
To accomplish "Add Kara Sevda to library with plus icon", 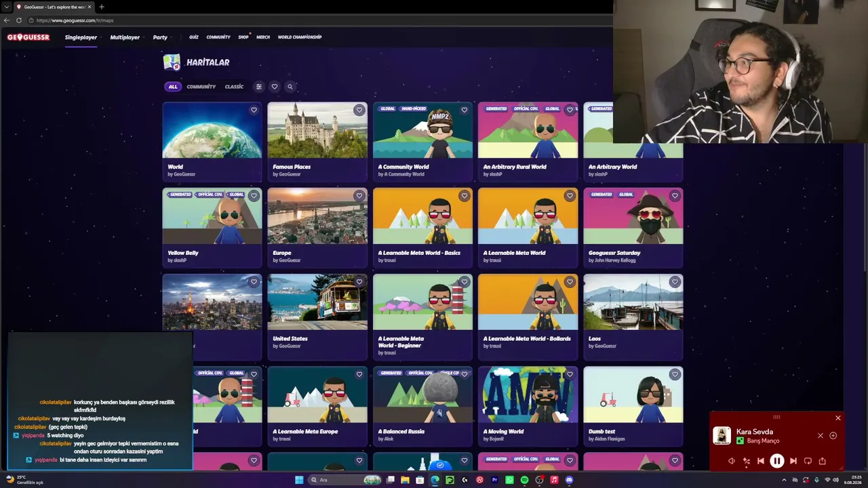I will (x=833, y=436).
